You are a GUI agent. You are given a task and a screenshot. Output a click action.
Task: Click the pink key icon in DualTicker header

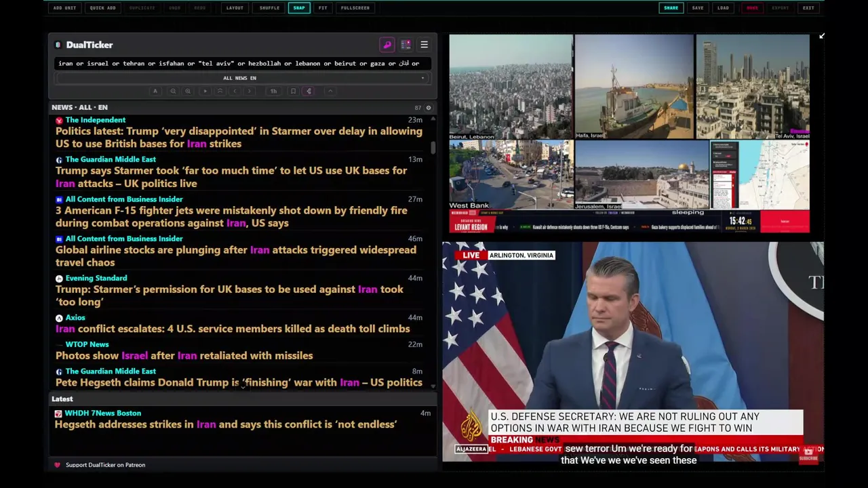(387, 45)
